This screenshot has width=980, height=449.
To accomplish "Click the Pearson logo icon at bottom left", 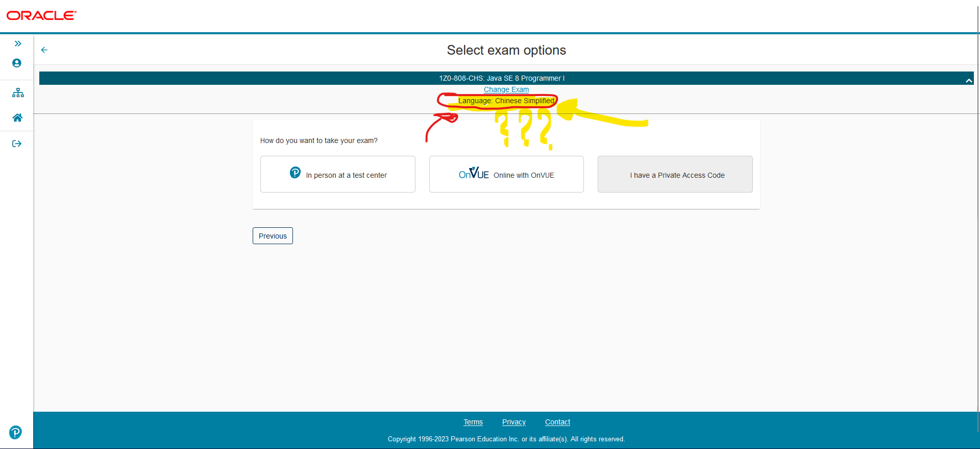I will point(15,433).
